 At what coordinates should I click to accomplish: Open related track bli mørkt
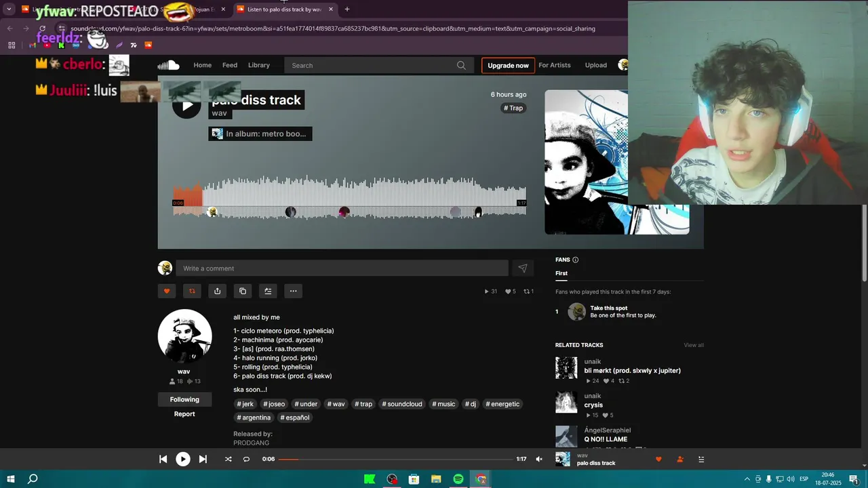pos(632,371)
